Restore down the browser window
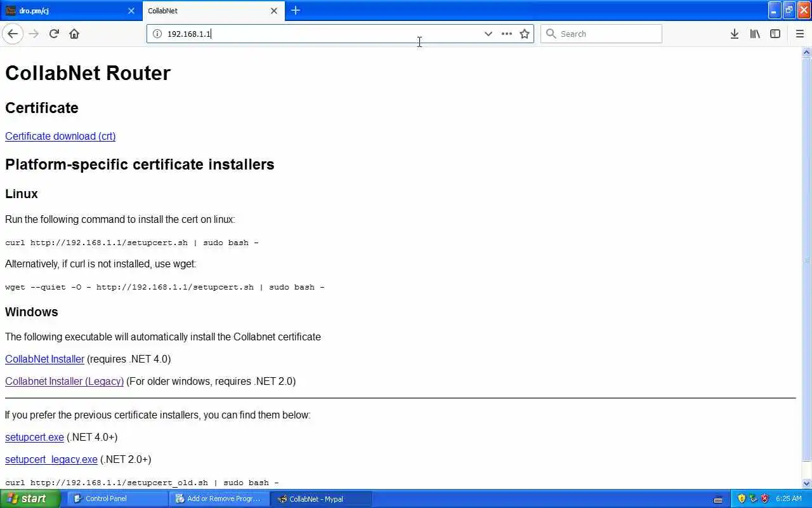Viewport: 812px width, 508px height. pyautogui.click(x=789, y=10)
